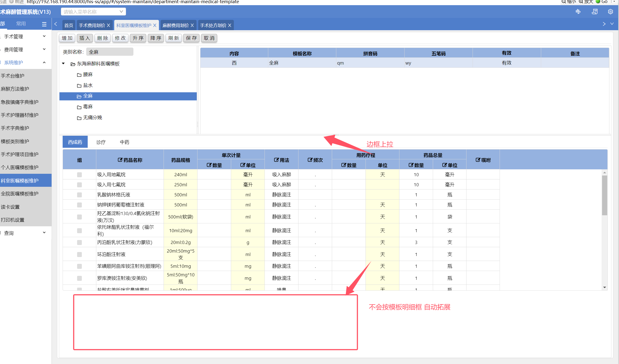Close the 手术费用划价 tab via X
The width and height of the screenshot is (619, 364).
[108, 25]
